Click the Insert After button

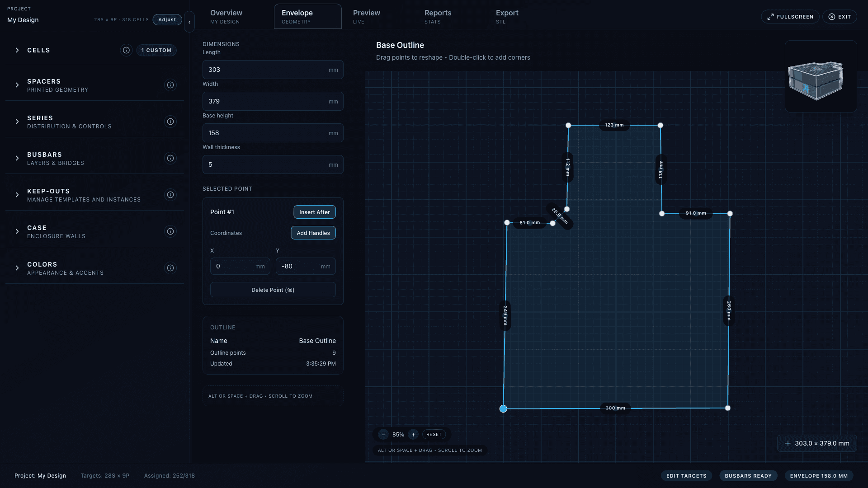tap(314, 212)
